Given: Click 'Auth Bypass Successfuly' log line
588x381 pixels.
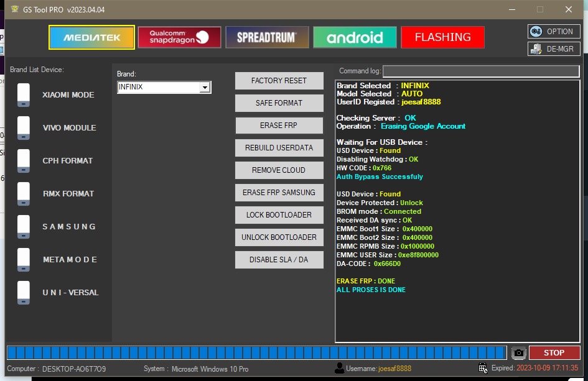Looking at the screenshot, I should (380, 177).
